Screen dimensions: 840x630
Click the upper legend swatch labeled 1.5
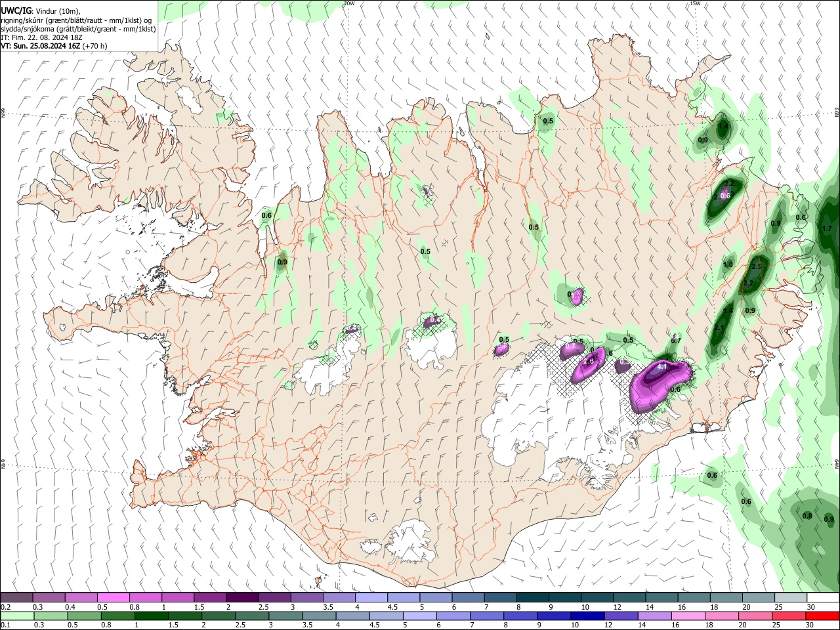point(210,598)
